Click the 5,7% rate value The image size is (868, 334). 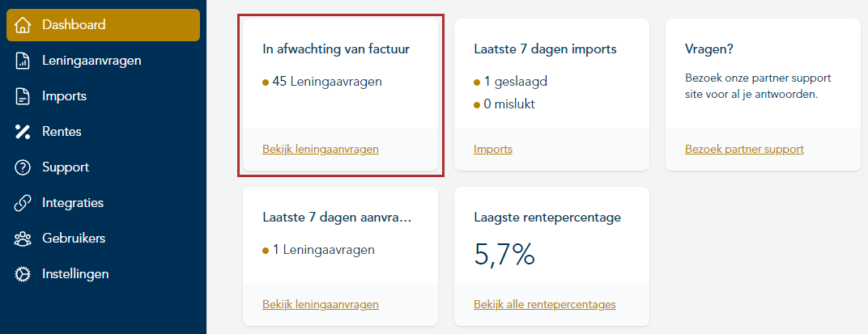[x=504, y=255]
